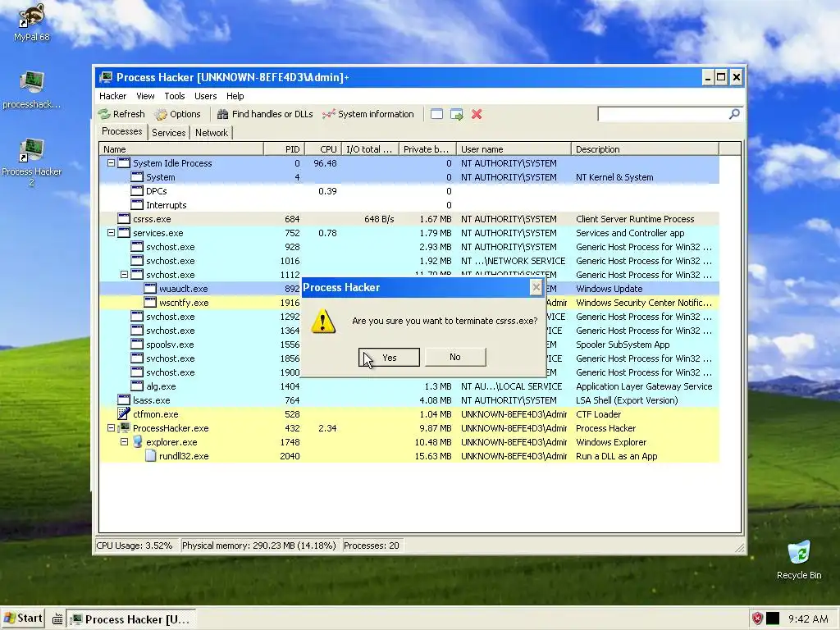Open the Start menu
The height and width of the screenshot is (630, 840).
point(23,619)
